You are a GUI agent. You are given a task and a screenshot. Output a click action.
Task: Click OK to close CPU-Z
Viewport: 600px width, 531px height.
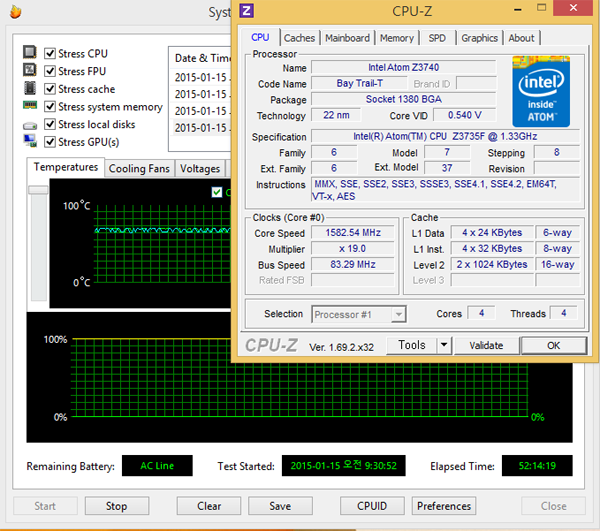point(553,345)
